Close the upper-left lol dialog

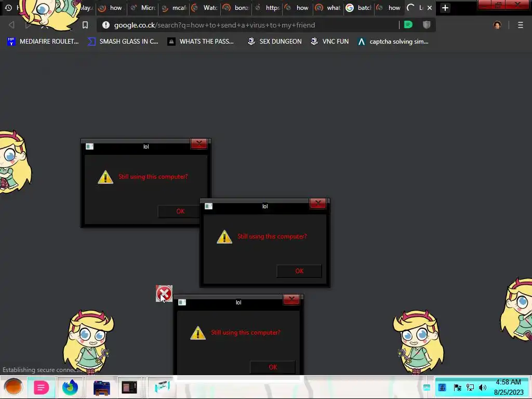199,143
